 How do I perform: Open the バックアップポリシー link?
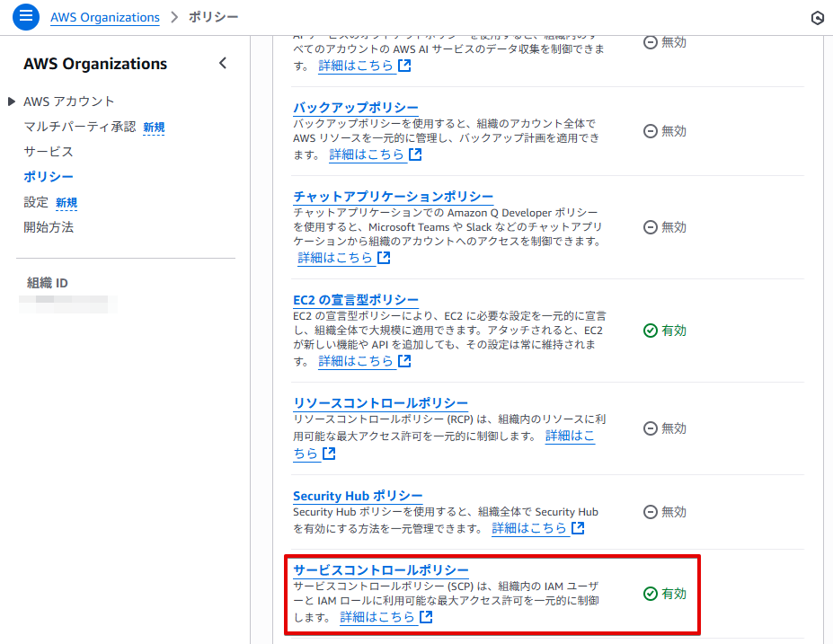click(x=356, y=107)
